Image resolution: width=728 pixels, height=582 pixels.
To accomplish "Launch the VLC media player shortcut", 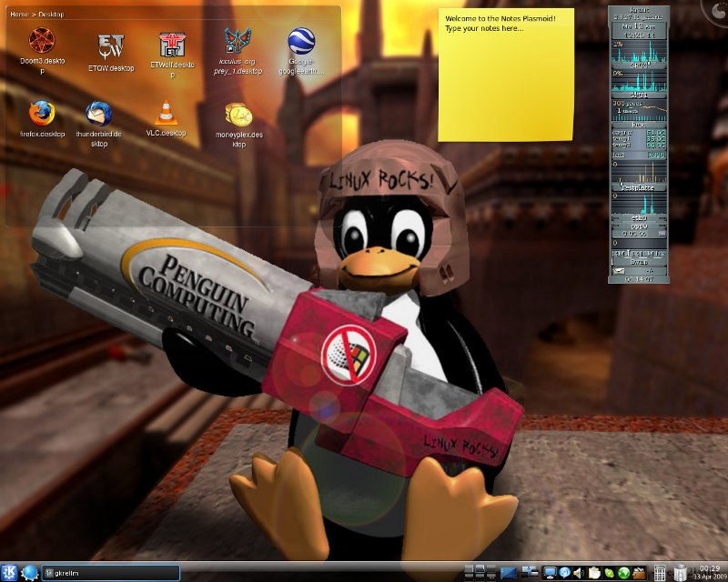I will click(166, 113).
